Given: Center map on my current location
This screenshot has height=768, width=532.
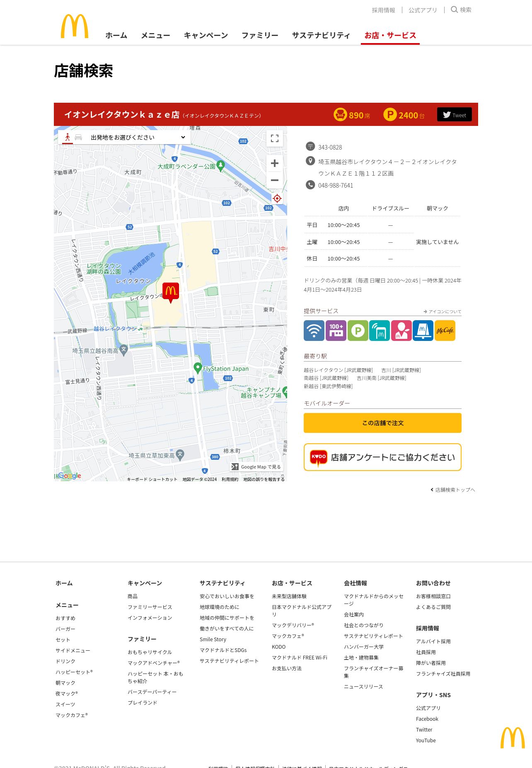Looking at the screenshot, I should [277, 198].
